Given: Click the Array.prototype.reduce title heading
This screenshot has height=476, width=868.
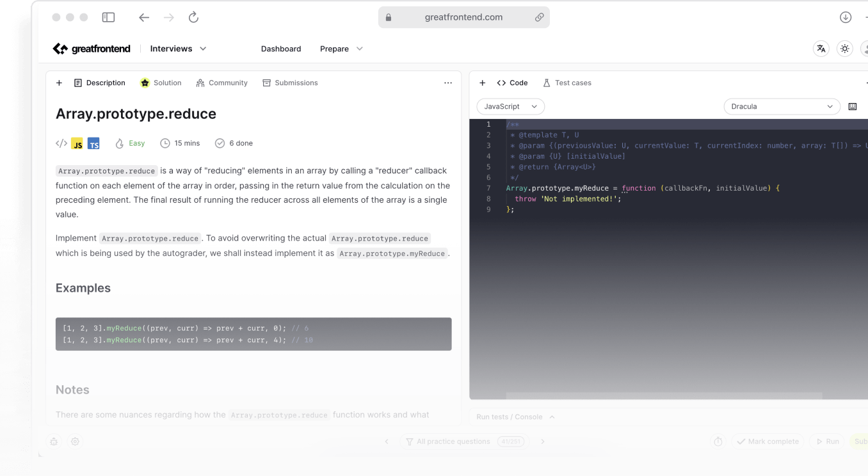Looking at the screenshot, I should coord(136,114).
